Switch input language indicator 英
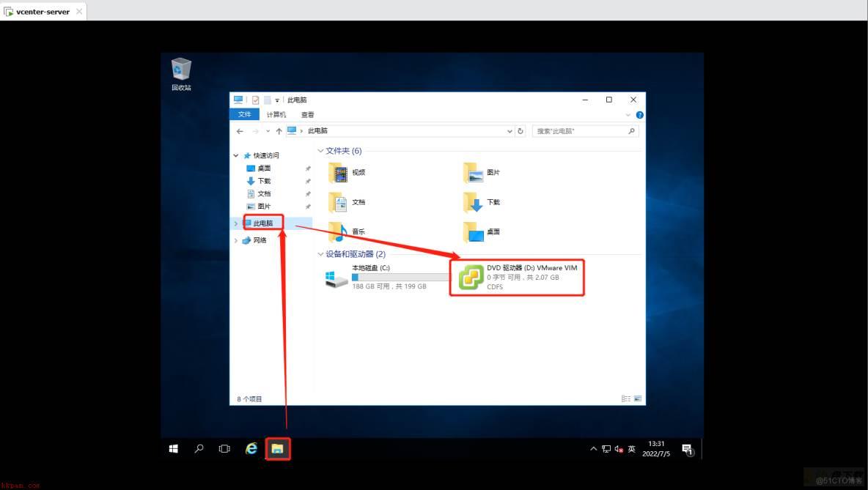Viewport: 868px width, 490px height. coord(632,449)
